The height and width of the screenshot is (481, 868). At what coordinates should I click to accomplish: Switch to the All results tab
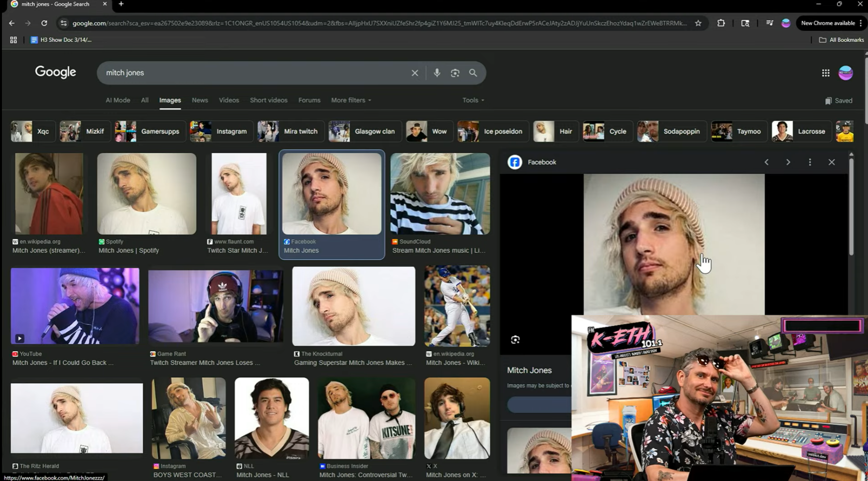tap(145, 100)
